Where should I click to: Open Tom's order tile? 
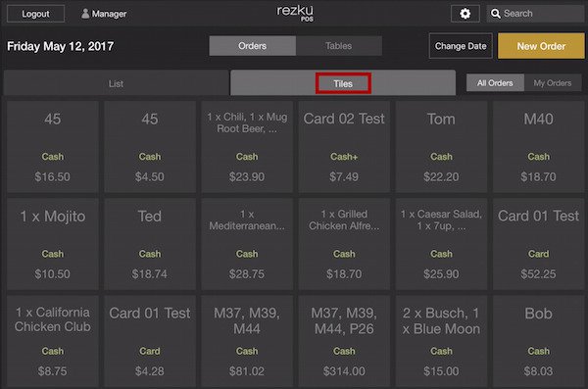tap(441, 147)
